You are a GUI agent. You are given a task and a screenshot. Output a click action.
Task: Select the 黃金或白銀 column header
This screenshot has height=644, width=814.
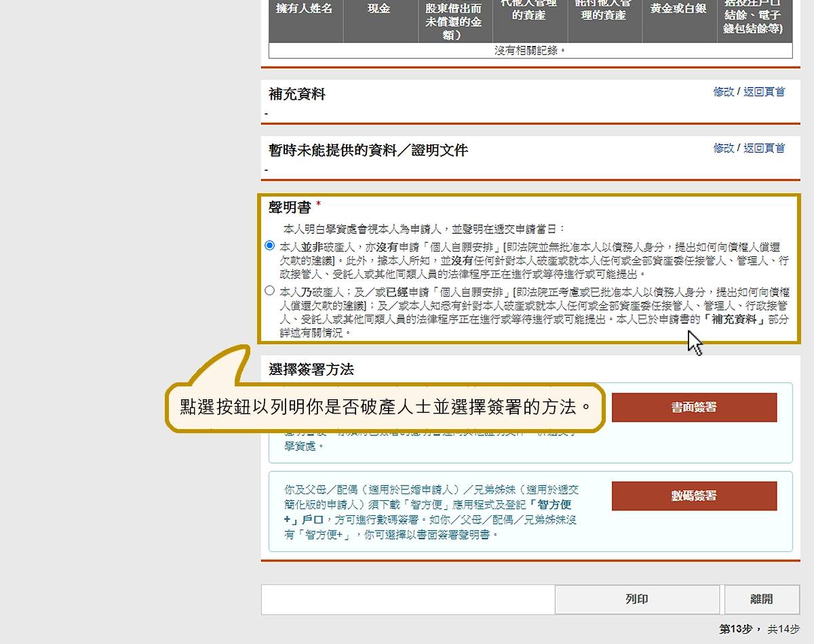679,9
